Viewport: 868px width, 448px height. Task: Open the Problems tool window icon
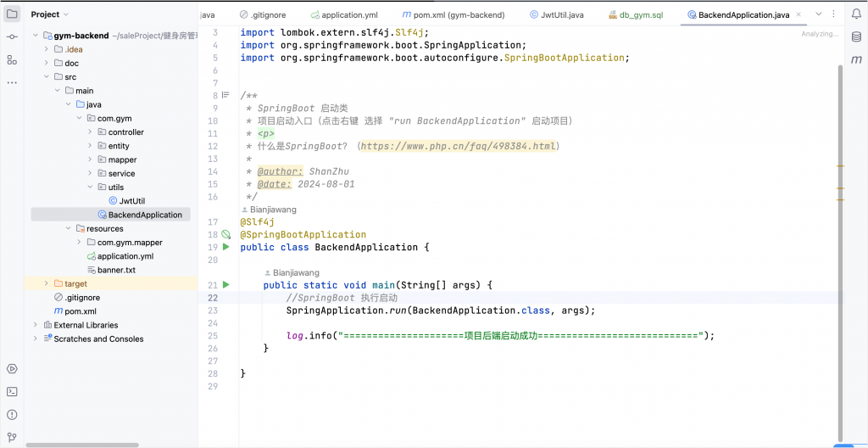click(12, 414)
